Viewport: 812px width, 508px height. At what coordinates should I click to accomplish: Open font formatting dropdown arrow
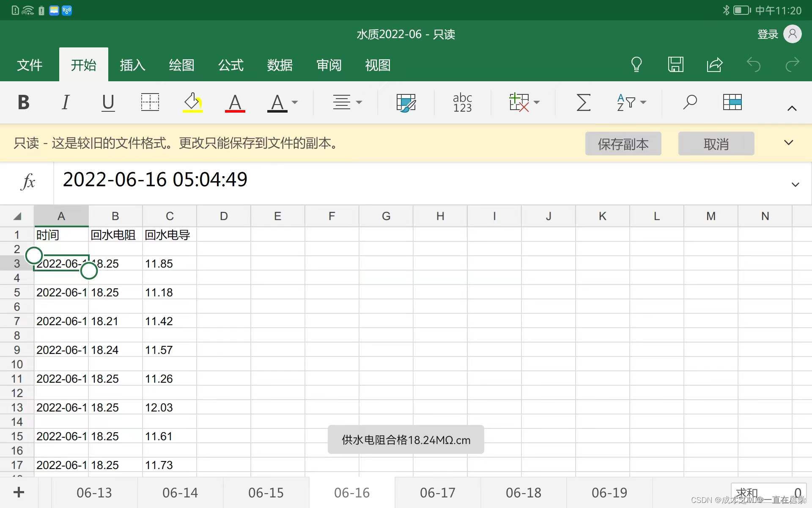click(295, 102)
